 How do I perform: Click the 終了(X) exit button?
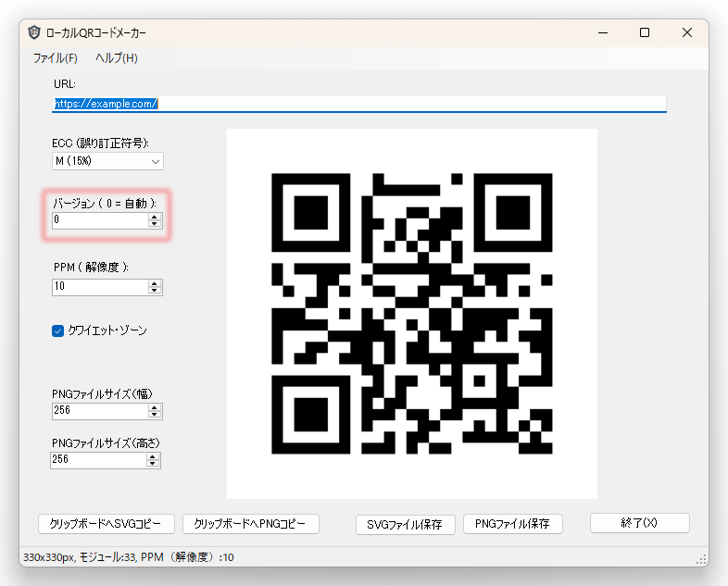(639, 523)
